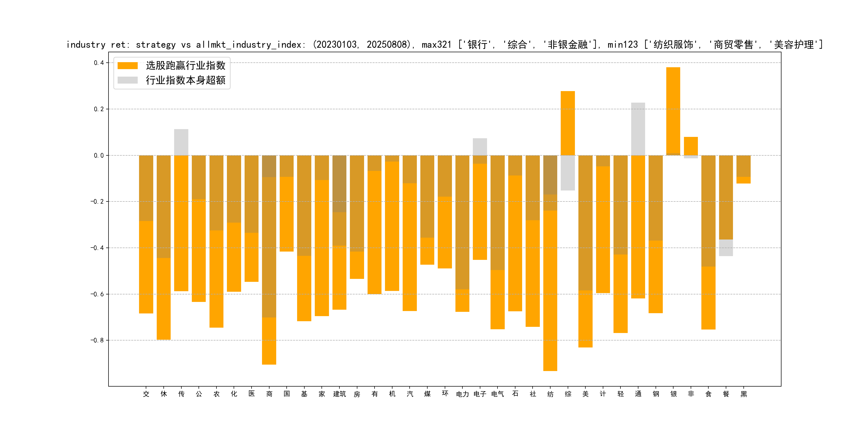The image size is (868, 434).
Task: Click the positive orange bar above 综
Action: click(568, 123)
